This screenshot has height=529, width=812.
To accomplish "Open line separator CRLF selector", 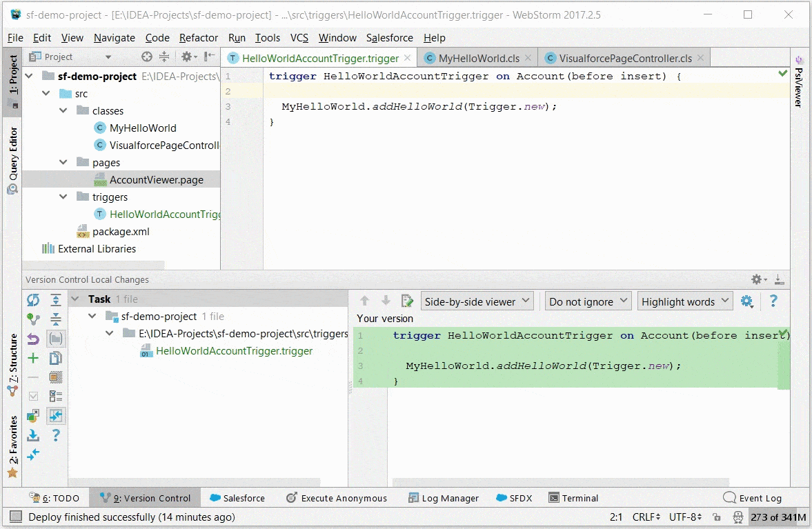I will (x=646, y=517).
